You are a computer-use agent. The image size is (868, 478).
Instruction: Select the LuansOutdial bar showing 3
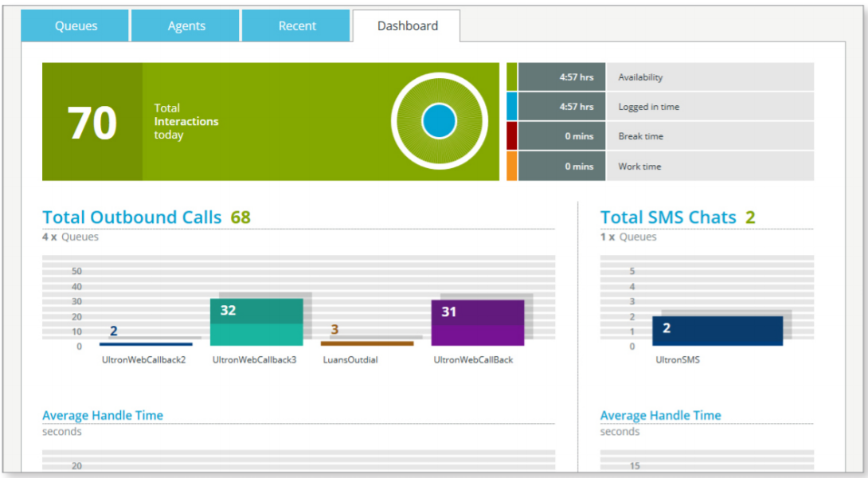click(369, 342)
